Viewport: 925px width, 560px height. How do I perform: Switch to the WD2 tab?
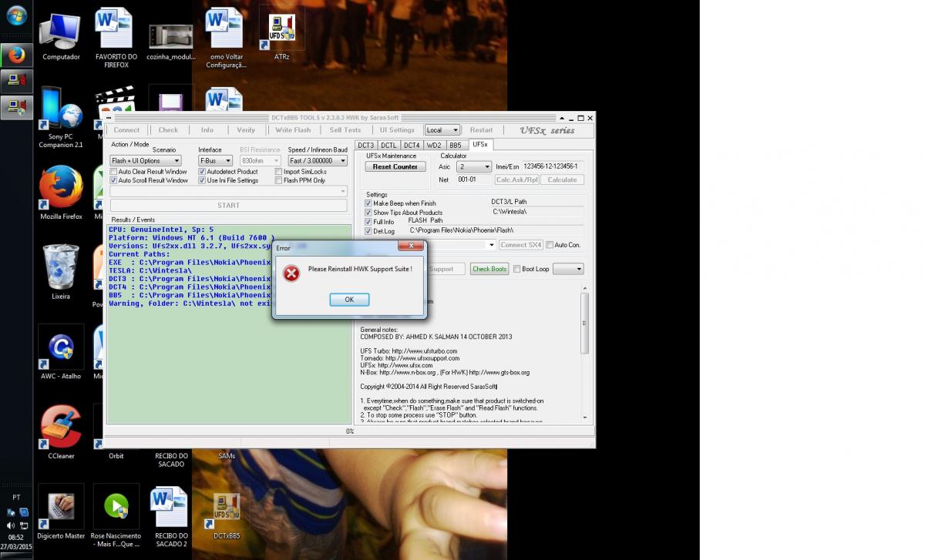pyautogui.click(x=434, y=145)
